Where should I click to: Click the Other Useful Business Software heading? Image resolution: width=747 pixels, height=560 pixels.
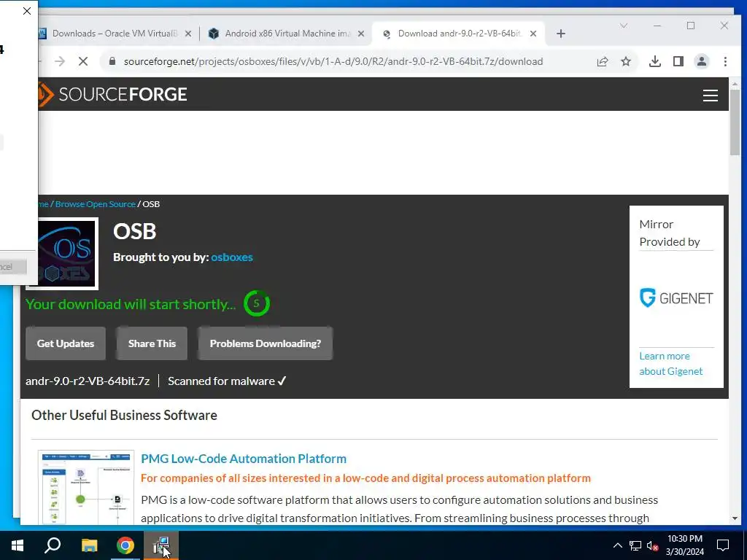coord(124,415)
